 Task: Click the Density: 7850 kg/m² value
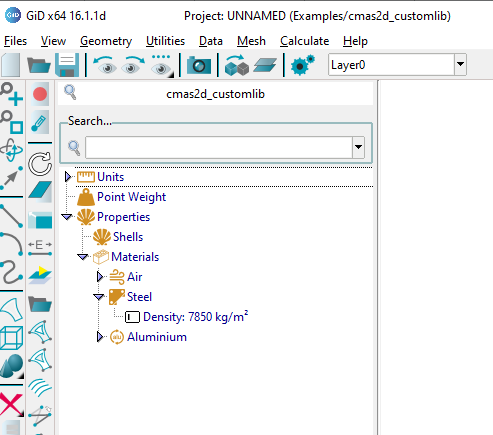pyautogui.click(x=195, y=317)
